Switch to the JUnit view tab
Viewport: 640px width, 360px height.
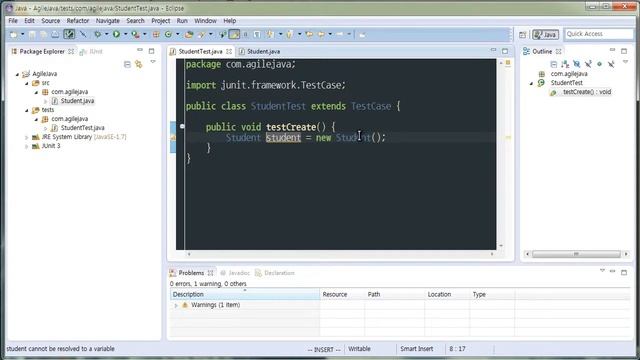coord(91,51)
